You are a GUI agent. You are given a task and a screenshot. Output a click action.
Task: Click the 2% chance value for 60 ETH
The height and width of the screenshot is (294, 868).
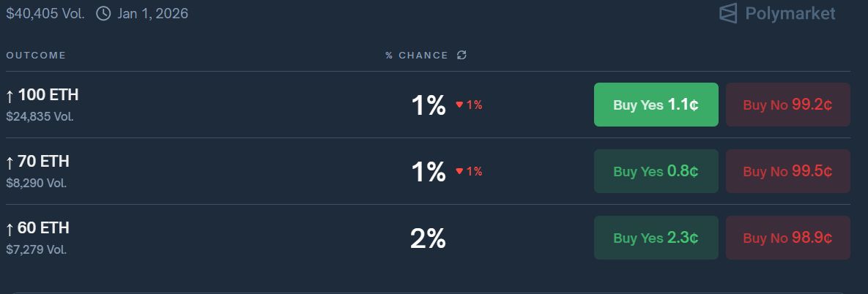pyautogui.click(x=428, y=238)
